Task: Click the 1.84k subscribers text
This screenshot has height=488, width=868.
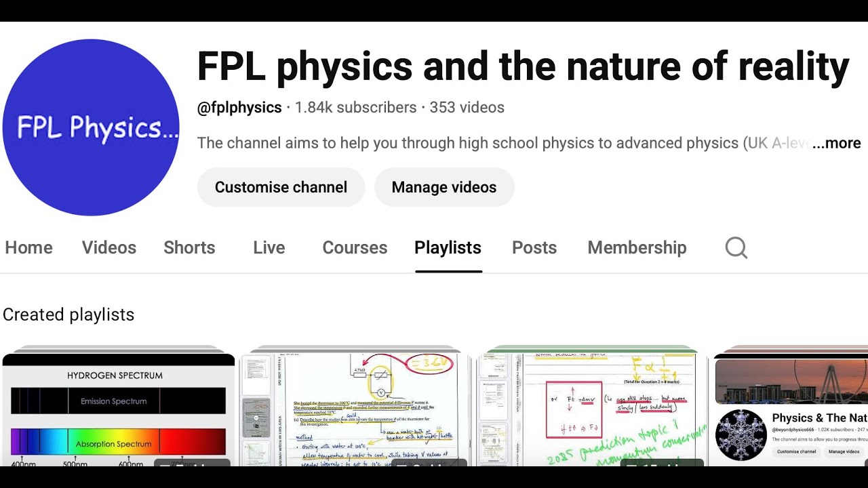Action: click(356, 107)
